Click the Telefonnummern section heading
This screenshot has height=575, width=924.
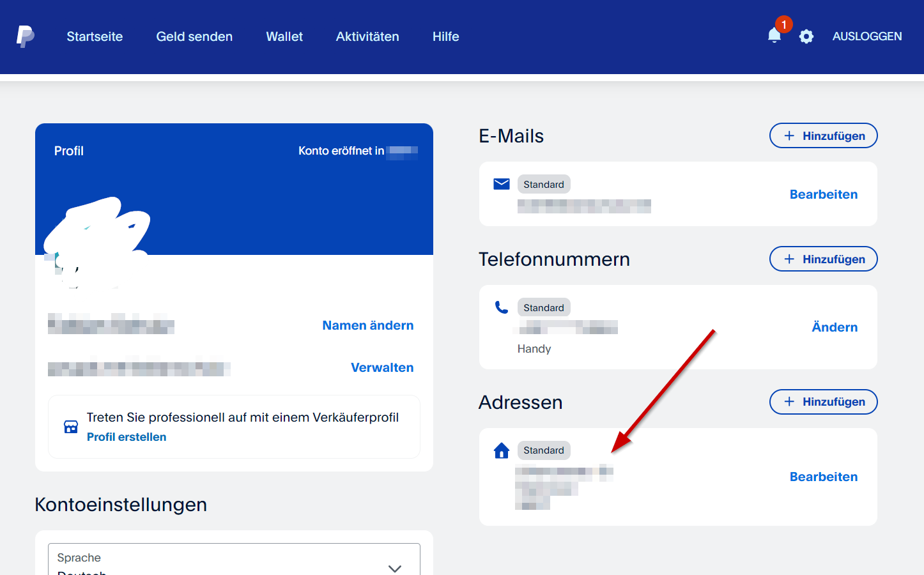pyautogui.click(x=554, y=259)
